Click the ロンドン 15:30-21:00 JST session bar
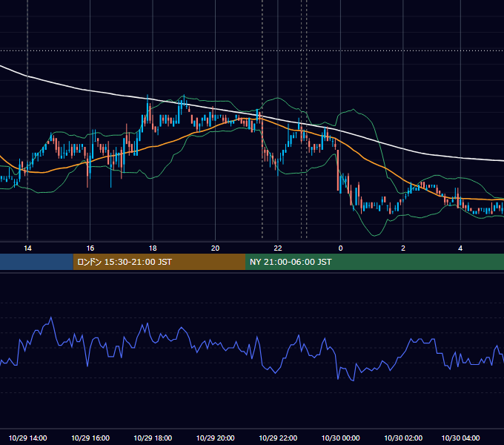Image resolution: width=504 pixels, height=445 pixels. coord(159,262)
